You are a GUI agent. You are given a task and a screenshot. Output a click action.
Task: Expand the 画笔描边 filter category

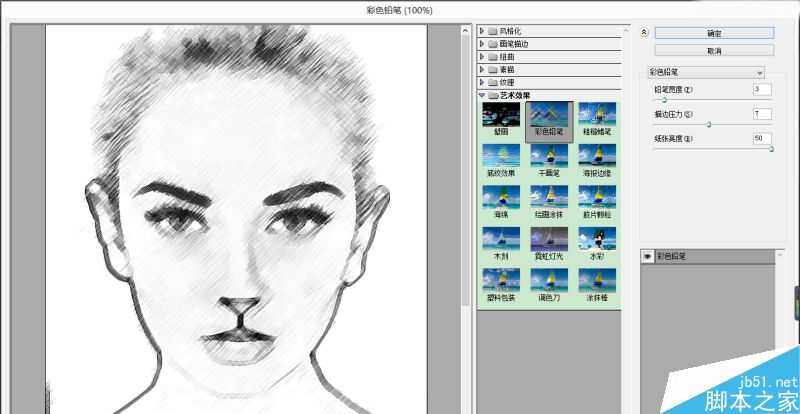483,44
